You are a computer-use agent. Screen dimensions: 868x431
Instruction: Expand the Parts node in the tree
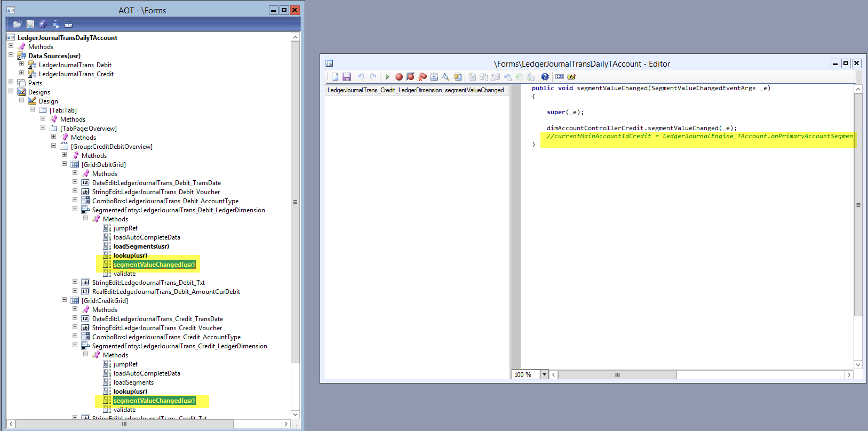click(x=11, y=82)
